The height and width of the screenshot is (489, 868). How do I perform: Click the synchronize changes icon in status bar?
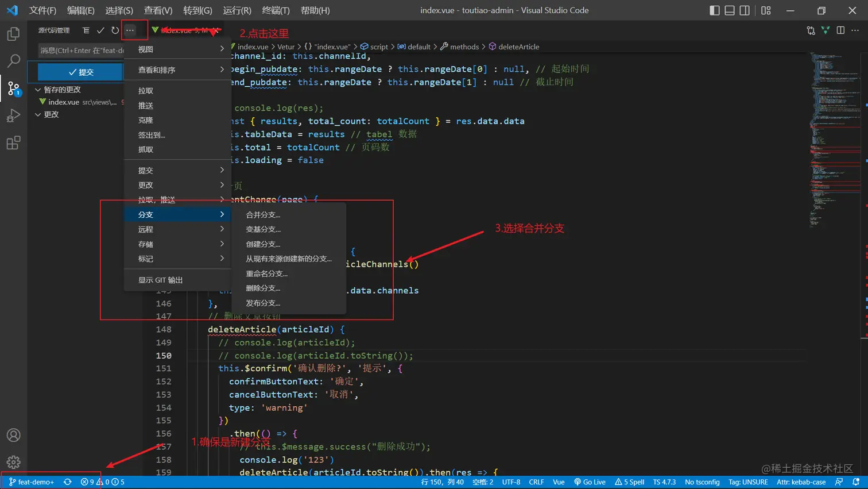(68, 482)
